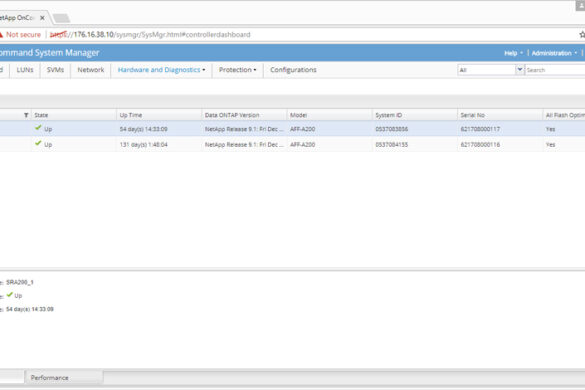This screenshot has height=390, width=585.
Task: Open the Configurations tab
Action: pyautogui.click(x=293, y=70)
